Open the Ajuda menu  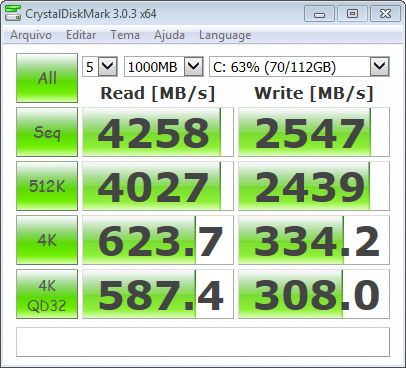[169, 35]
